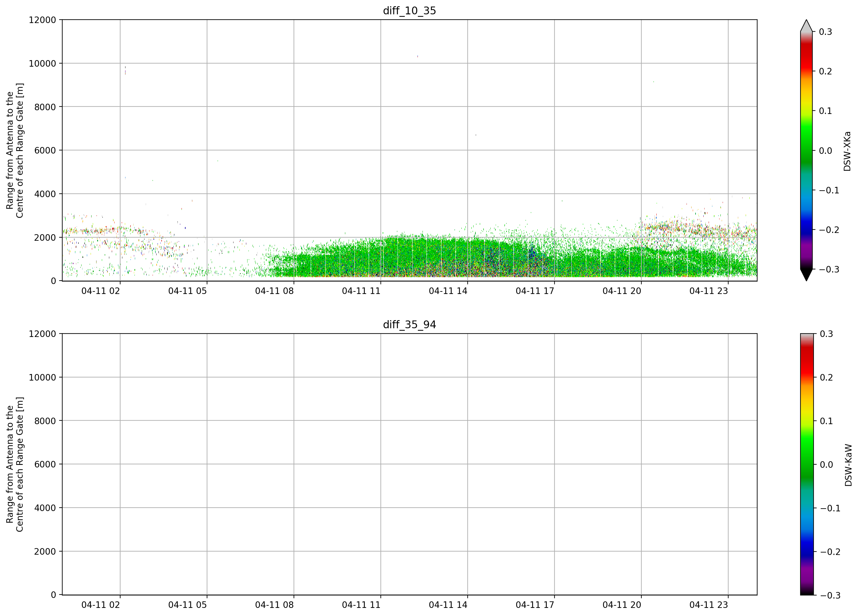859x616 pixels.
Task: Click the diff_10_35 plot title
Action: pos(409,11)
